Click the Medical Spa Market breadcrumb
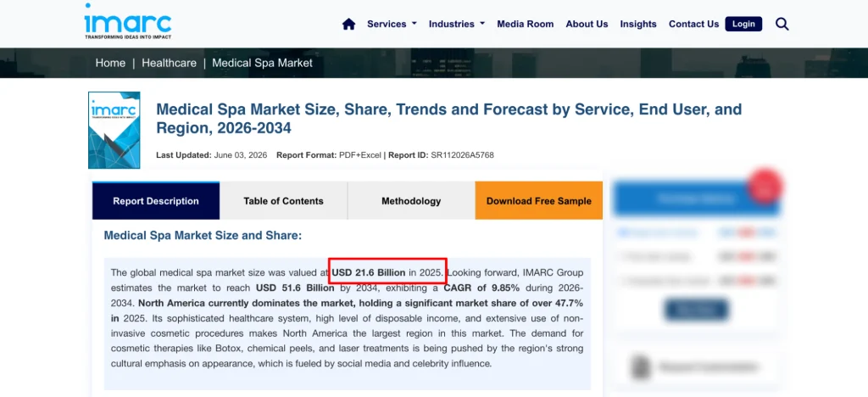 pyautogui.click(x=263, y=63)
